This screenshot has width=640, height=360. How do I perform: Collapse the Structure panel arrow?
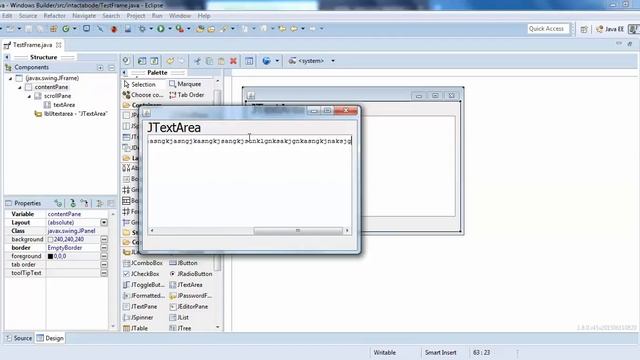pos(7,57)
